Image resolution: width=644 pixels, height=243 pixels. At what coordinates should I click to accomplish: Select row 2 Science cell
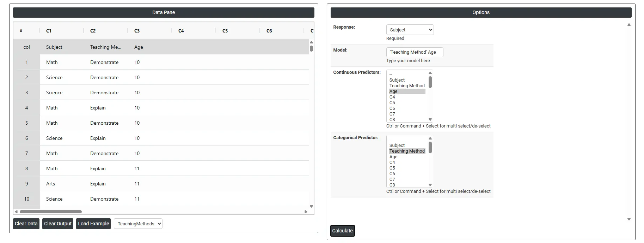click(x=62, y=77)
